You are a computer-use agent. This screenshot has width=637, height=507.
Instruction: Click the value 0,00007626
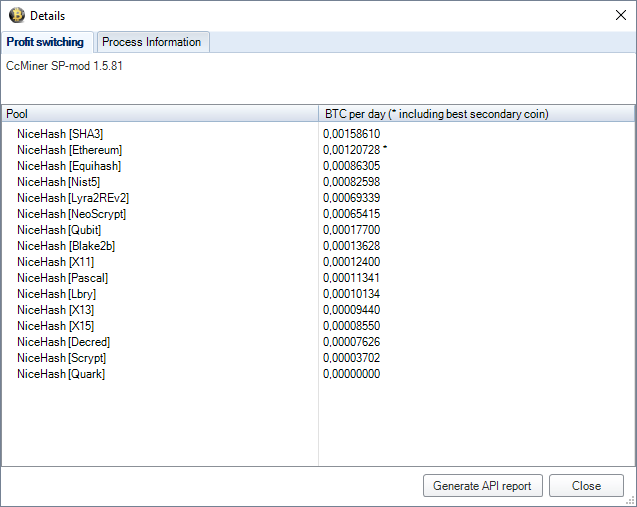pyautogui.click(x=351, y=342)
